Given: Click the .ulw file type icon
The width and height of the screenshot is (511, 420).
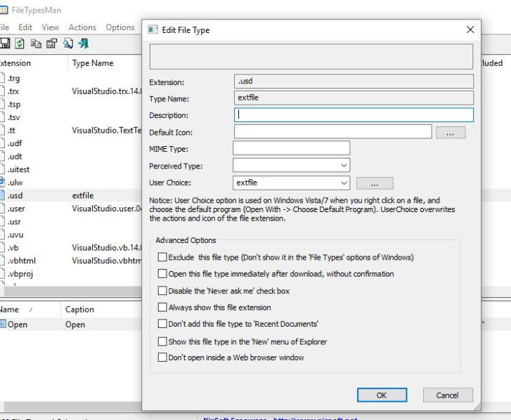Looking at the screenshot, I should [3, 182].
